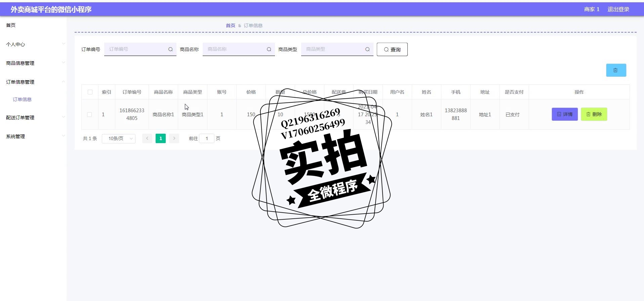Click 订单编号 column header
The height and width of the screenshot is (301, 644).
132,92
